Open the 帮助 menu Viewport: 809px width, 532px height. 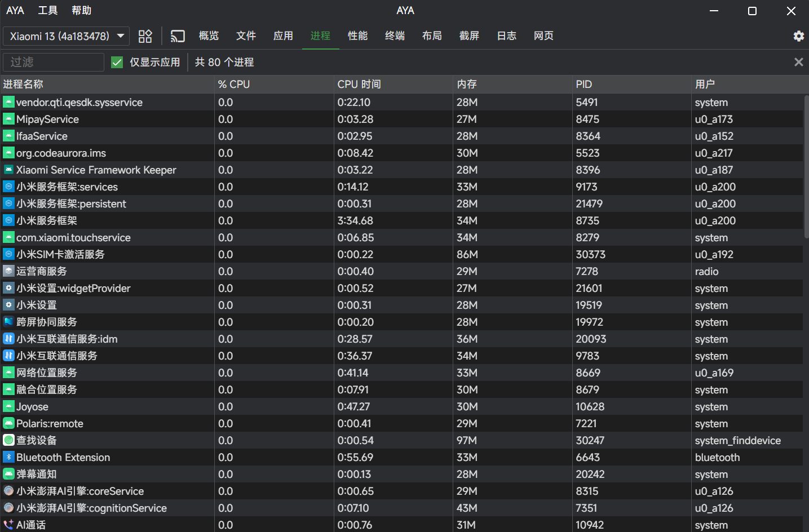82,11
